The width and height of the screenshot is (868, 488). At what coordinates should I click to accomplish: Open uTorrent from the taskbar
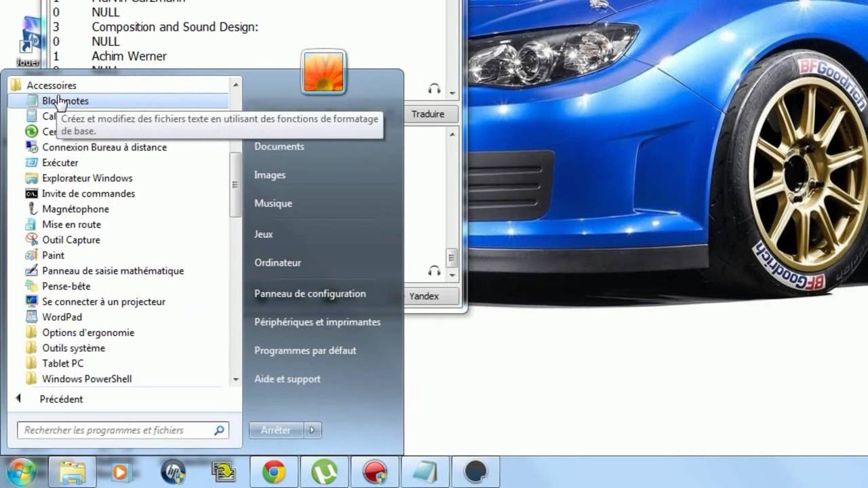[325, 472]
